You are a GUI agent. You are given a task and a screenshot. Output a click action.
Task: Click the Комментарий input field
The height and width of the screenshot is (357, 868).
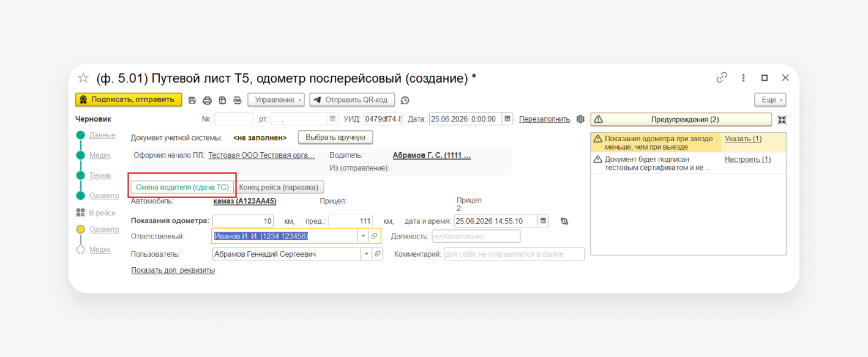(514, 254)
